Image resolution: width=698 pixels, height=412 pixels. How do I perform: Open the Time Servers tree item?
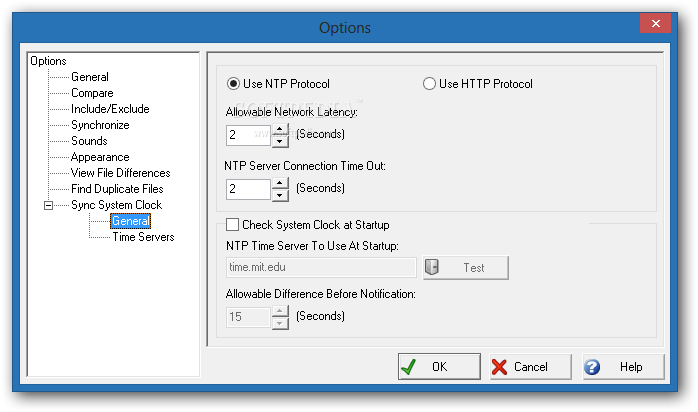pos(143,237)
